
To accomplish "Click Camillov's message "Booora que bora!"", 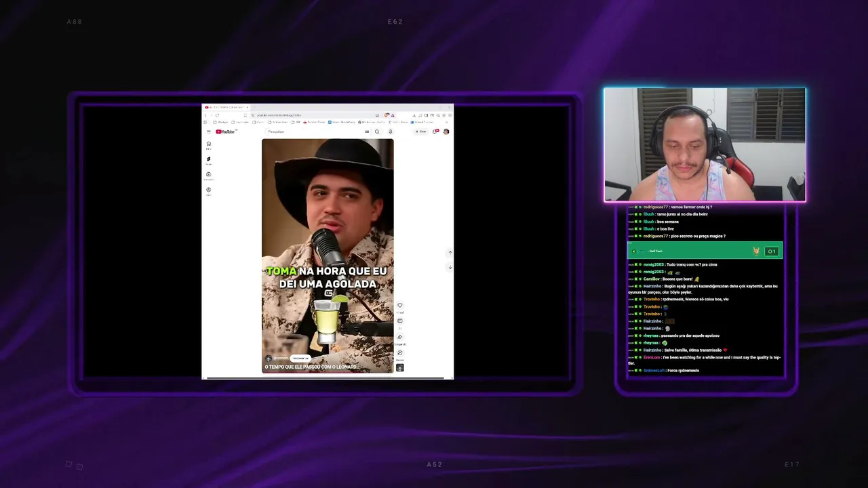I will tap(677, 279).
